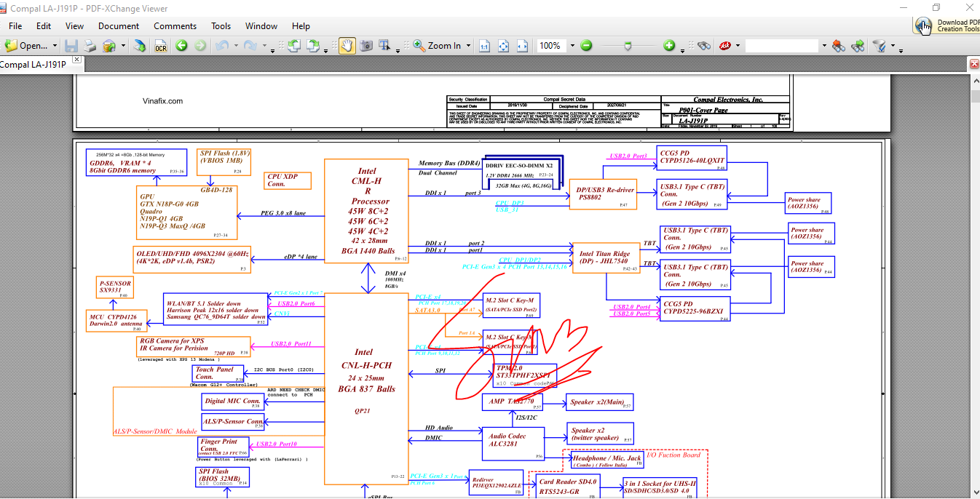Open the zoom percentage dropdown arrow
The width and height of the screenshot is (980, 499).
572,46
